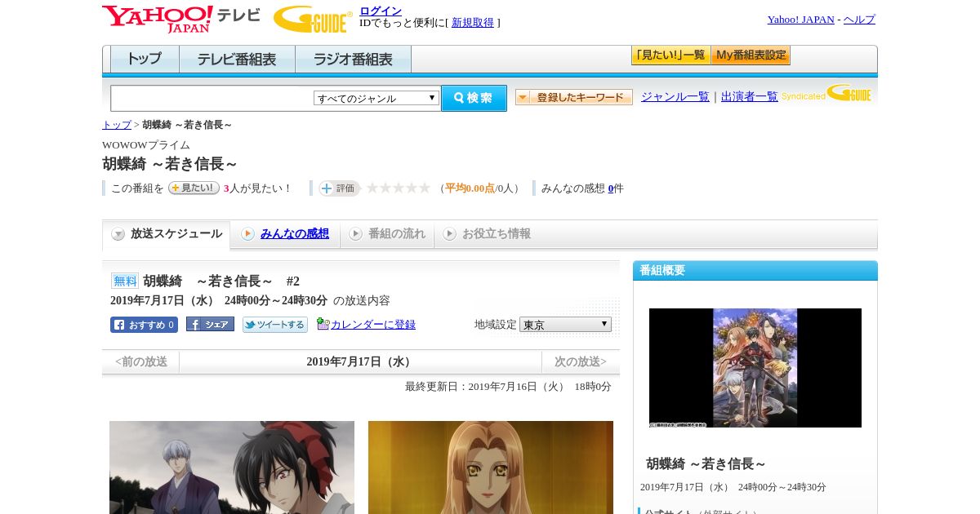The height and width of the screenshot is (514, 980).
Task: Click the 番組概要 anime poster thumbnail
Action: point(755,368)
